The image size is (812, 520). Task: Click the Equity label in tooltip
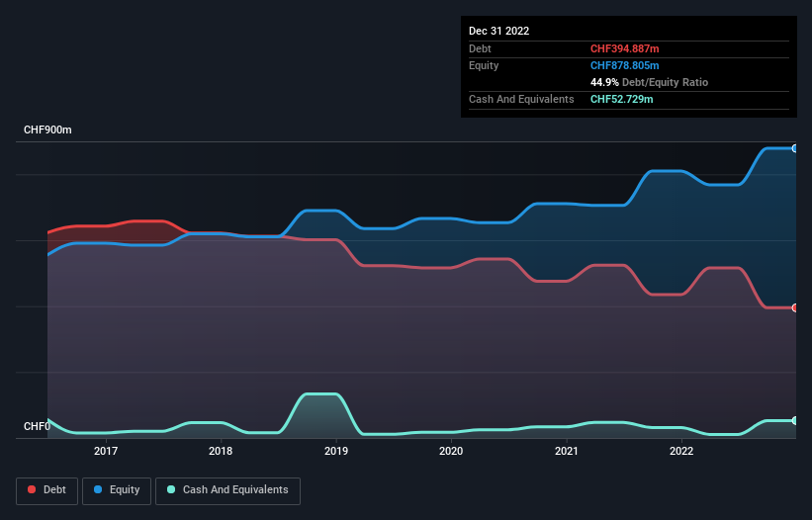click(484, 65)
